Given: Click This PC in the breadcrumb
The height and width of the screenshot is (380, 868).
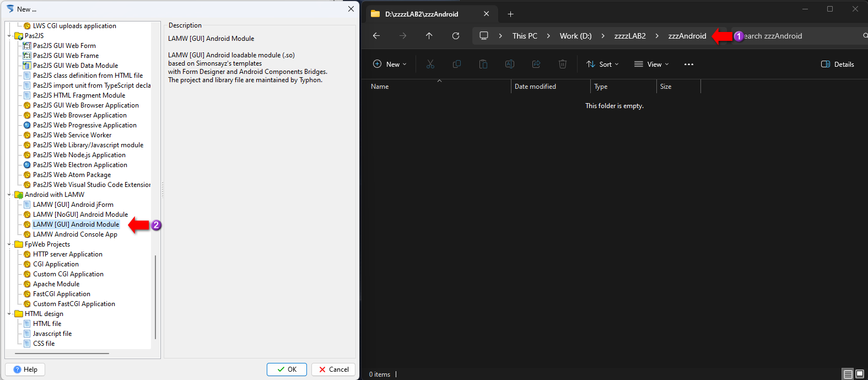Looking at the screenshot, I should tap(525, 36).
